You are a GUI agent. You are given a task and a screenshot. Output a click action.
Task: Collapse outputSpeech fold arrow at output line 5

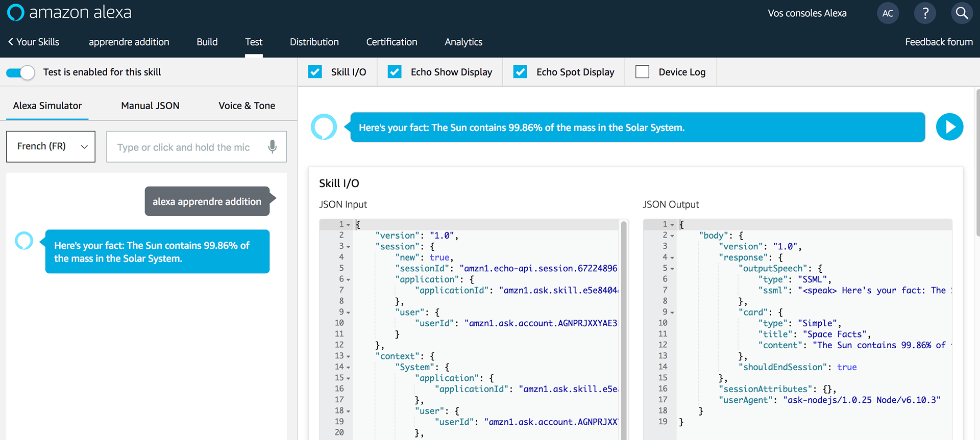tap(672, 269)
